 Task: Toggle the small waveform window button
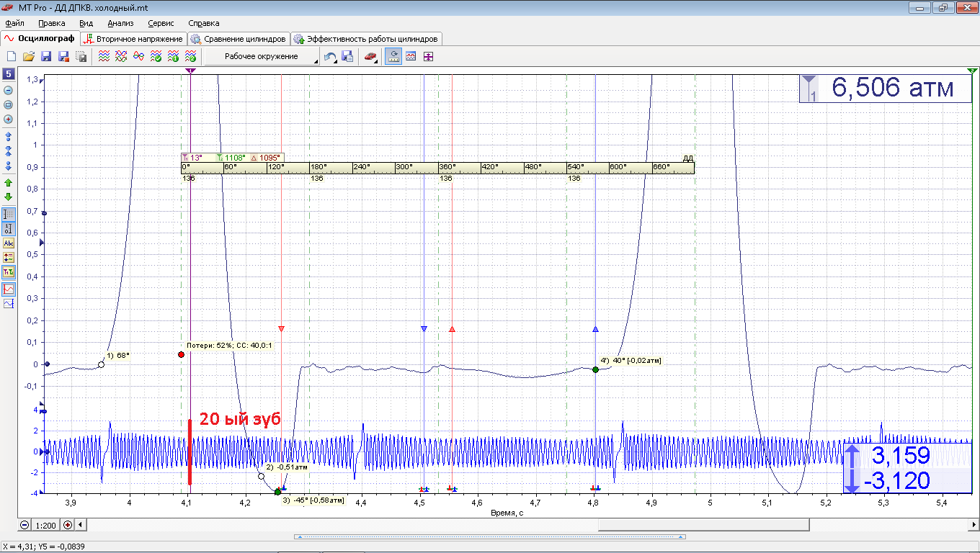tap(411, 56)
